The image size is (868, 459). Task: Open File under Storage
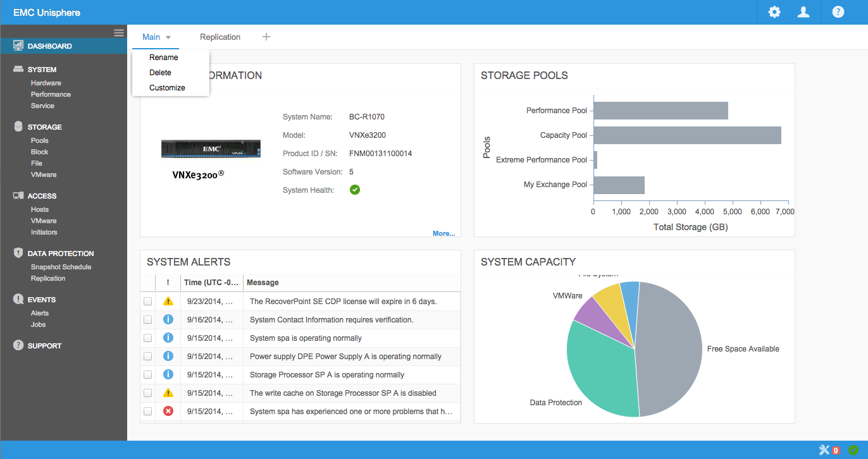coord(37,163)
